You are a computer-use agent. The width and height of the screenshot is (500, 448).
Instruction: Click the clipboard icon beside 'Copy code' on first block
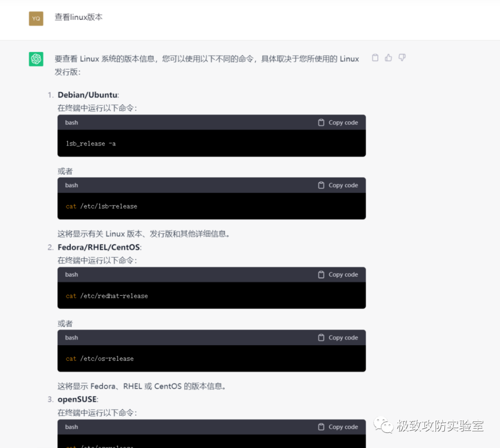click(321, 122)
